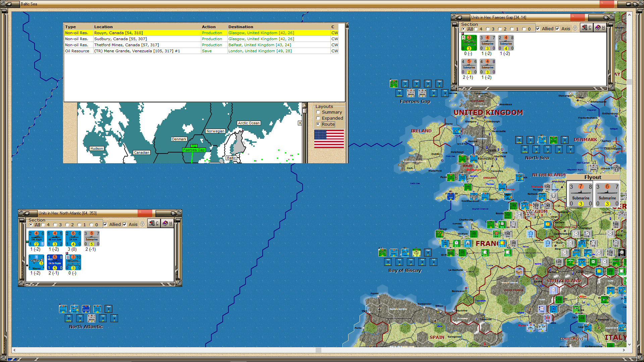Uncheck the Allied checkbox in North Atlantic window

105,224
